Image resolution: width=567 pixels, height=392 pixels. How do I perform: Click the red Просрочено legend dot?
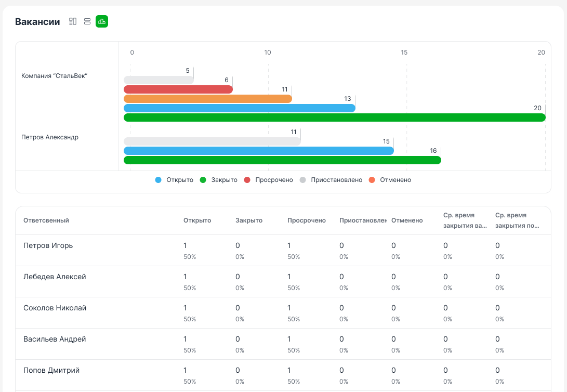click(247, 180)
